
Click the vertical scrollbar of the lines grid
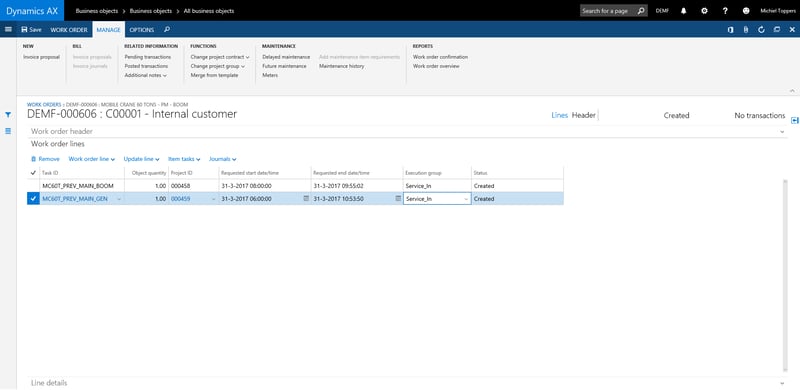[x=785, y=276]
